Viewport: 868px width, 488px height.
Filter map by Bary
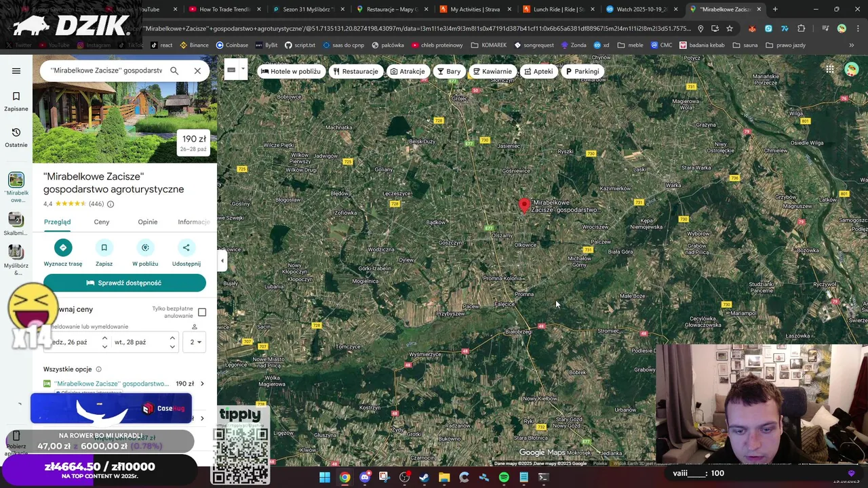[x=449, y=71]
